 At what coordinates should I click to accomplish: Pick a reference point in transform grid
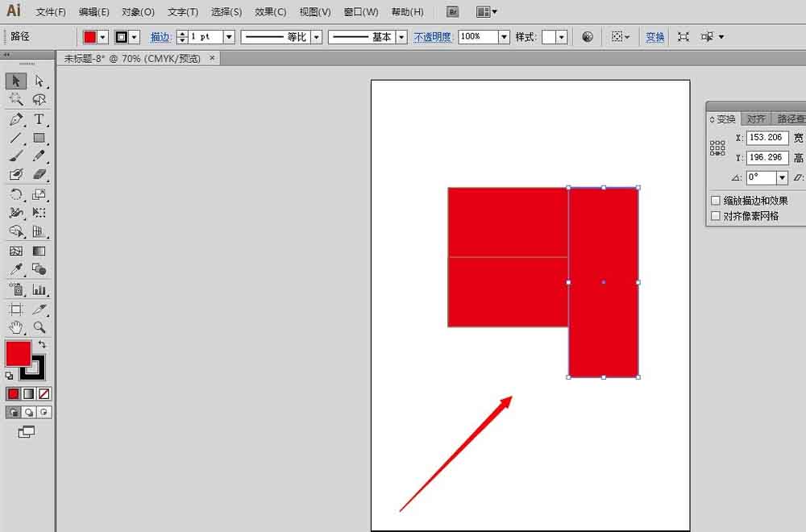click(x=717, y=148)
